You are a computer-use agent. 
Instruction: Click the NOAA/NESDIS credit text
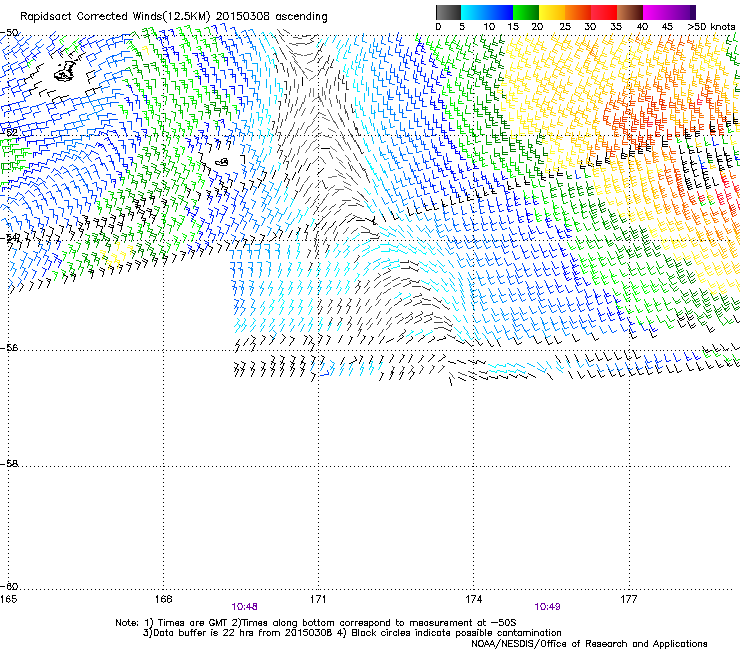click(x=589, y=644)
